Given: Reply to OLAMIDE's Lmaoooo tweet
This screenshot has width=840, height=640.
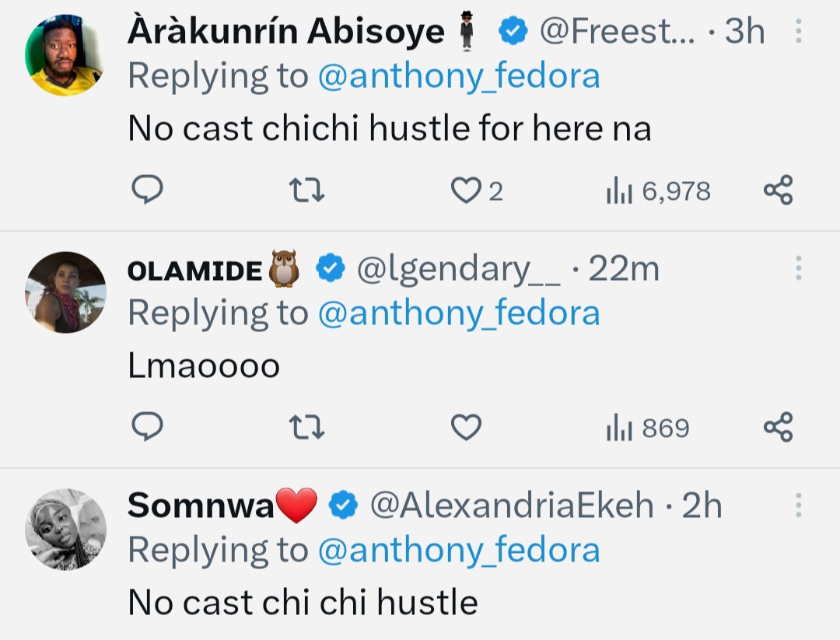Looking at the screenshot, I should pos(147,428).
